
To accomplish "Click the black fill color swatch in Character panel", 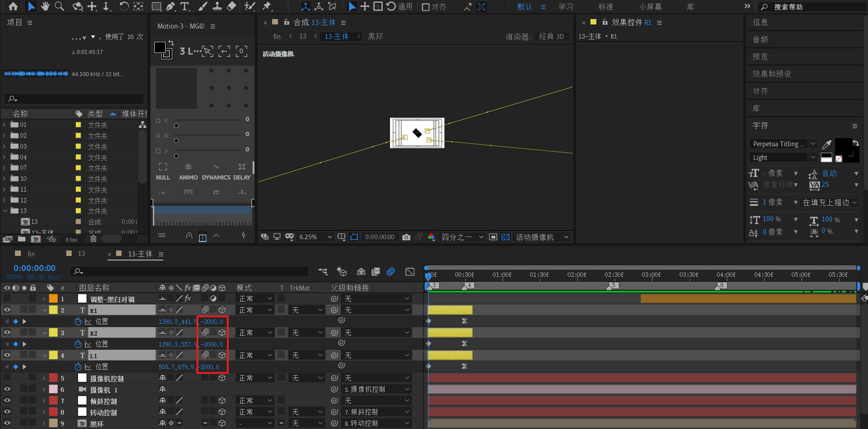I will [843, 146].
